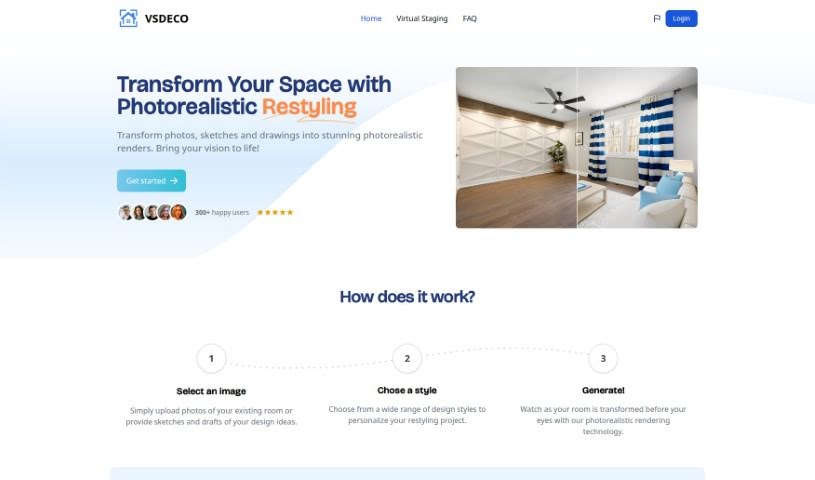The height and width of the screenshot is (480, 815).
Task: Click the How does it work? heading
Action: coord(407,296)
